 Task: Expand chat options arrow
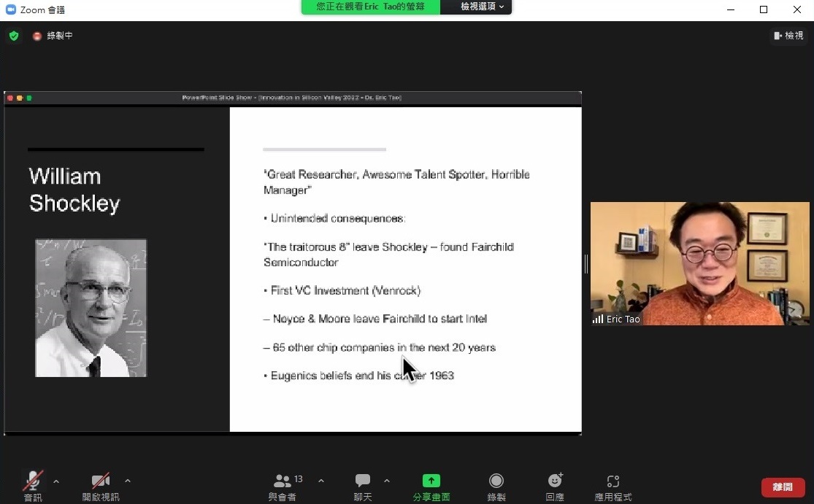click(387, 481)
